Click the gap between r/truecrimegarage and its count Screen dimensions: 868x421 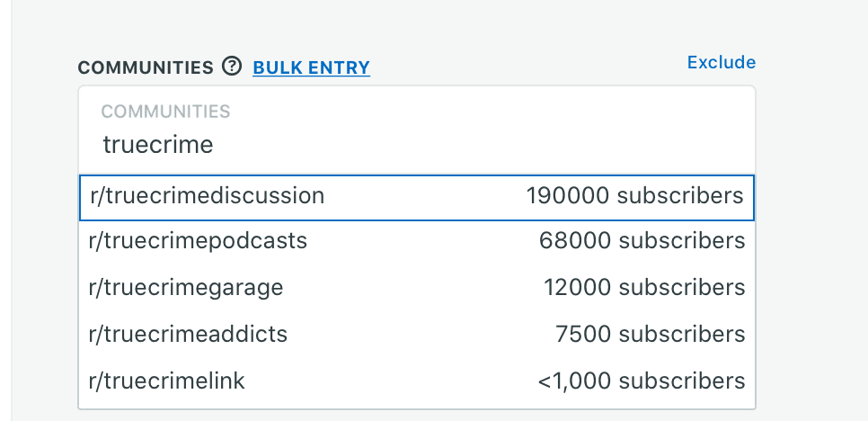pyautogui.click(x=413, y=288)
